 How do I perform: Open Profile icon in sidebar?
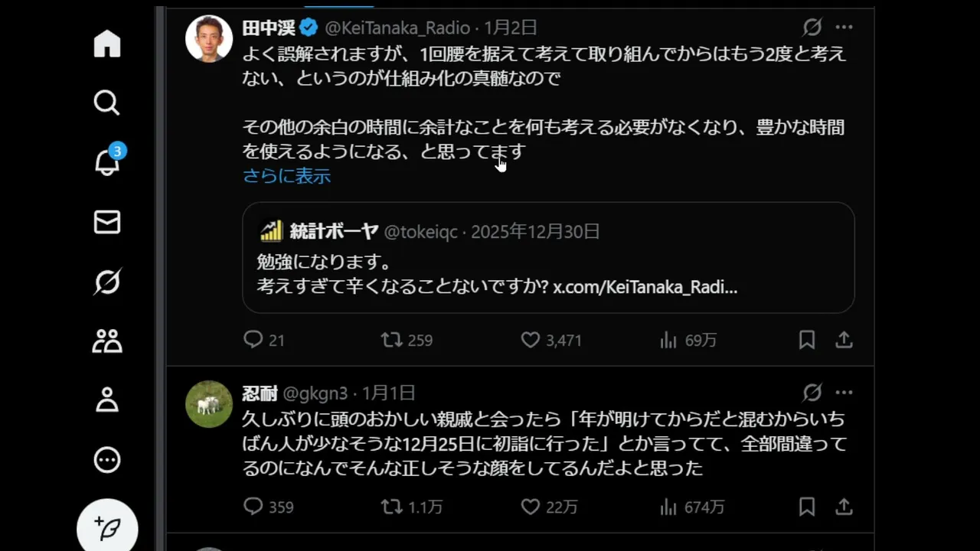(107, 399)
